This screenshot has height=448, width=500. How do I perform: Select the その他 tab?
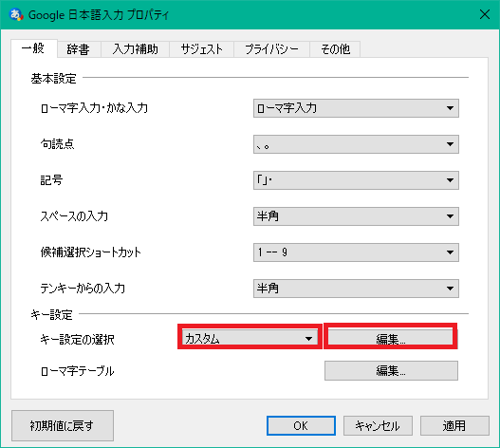(335, 49)
